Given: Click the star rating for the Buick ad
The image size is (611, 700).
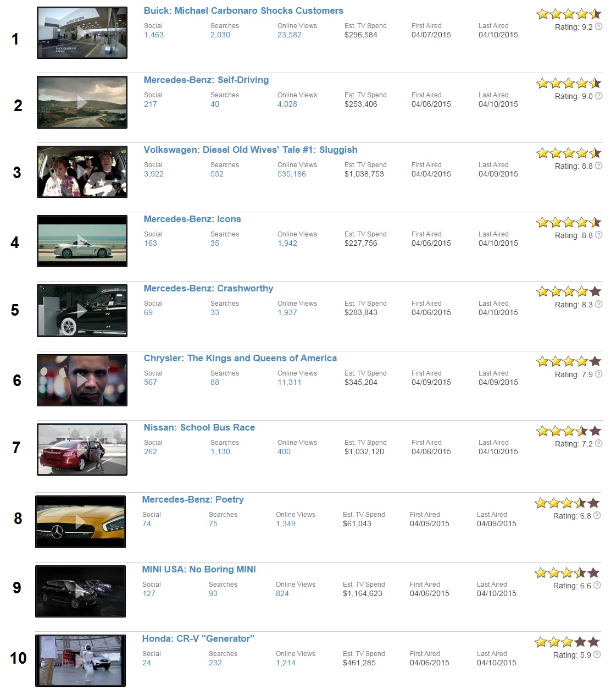Looking at the screenshot, I should [569, 14].
